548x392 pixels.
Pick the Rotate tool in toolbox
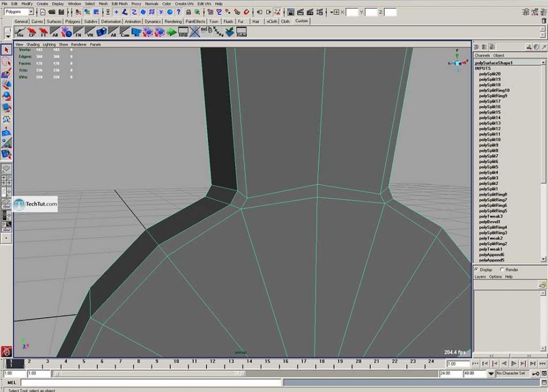(x=6, y=96)
